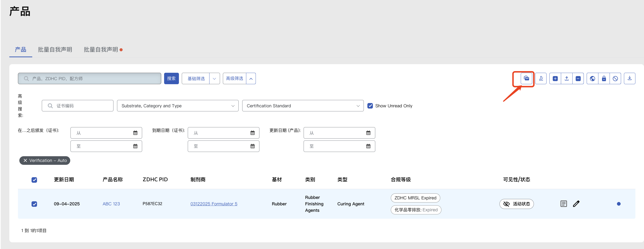The height and width of the screenshot is (249, 644).
Task: Open Certification Standard dropdown
Action: pos(303,106)
